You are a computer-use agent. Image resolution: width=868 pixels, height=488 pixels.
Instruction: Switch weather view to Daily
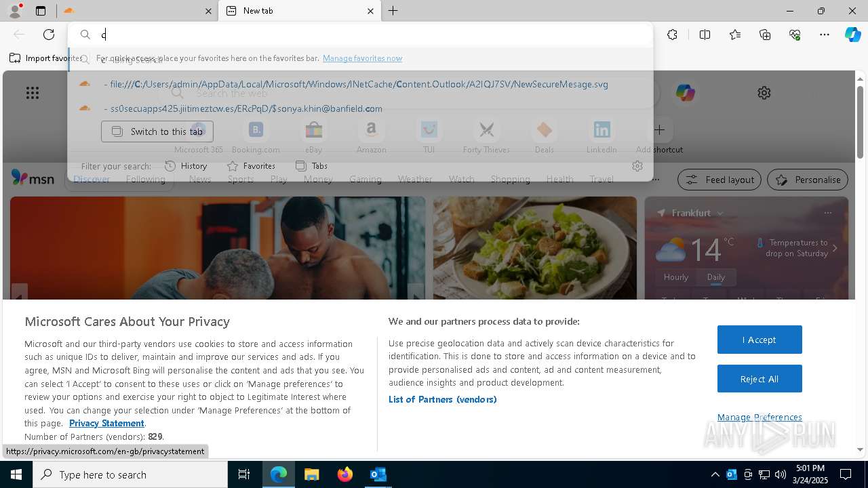(x=716, y=277)
